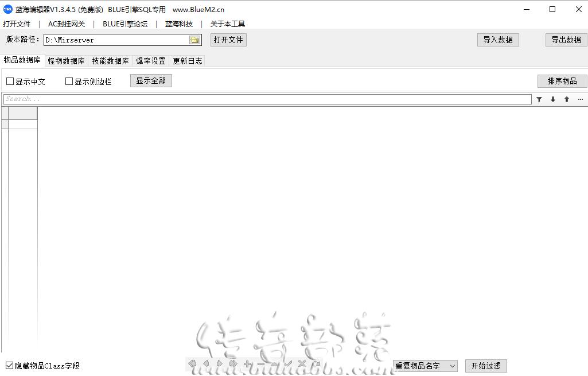Image resolution: width=588 pixels, height=376 pixels.
Task: Click the 打开文件 button beside the path
Action: [x=228, y=40]
